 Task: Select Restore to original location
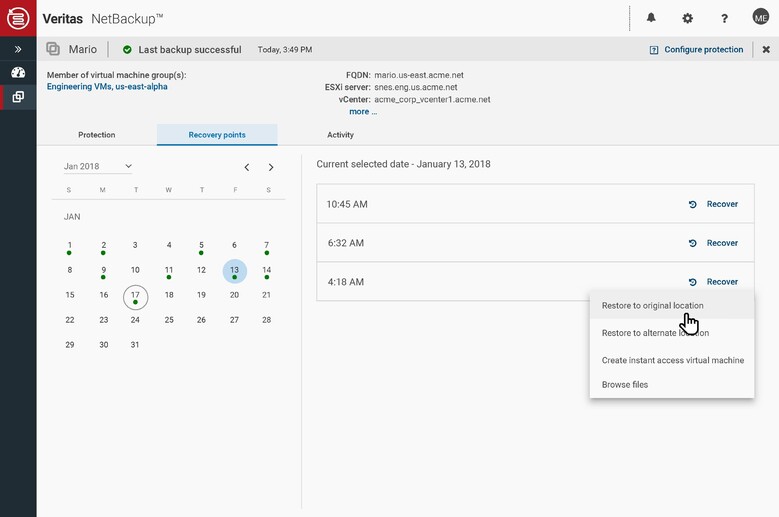coord(652,305)
